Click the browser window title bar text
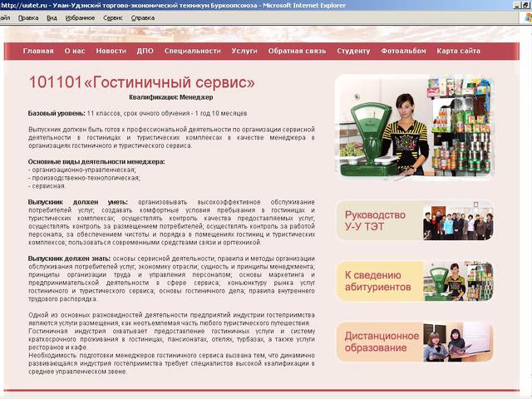Screen dimensions: 532x399 pyautogui.click(x=173, y=5)
